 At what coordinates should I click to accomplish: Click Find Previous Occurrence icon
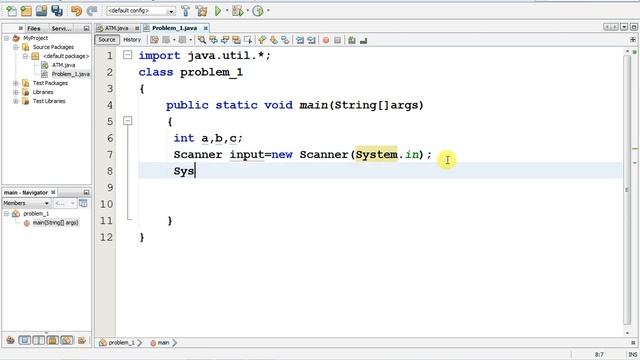[x=213, y=40]
